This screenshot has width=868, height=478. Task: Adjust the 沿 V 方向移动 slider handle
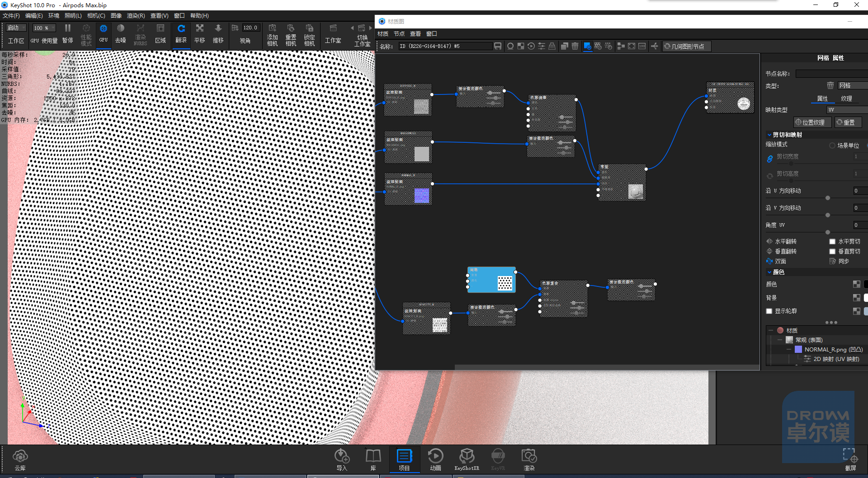(828, 215)
